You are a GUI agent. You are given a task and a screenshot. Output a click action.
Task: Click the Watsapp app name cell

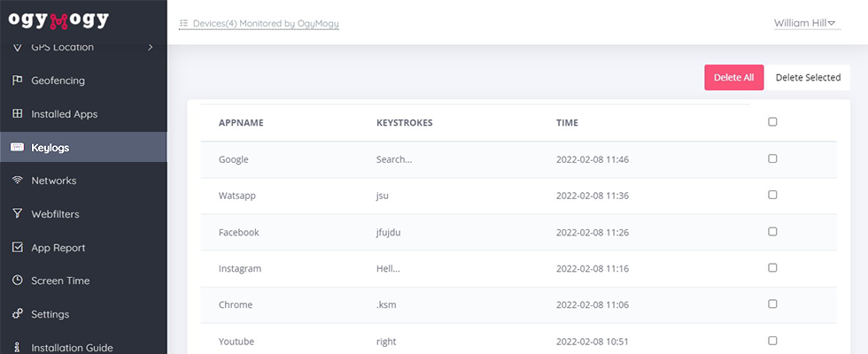[237, 196]
